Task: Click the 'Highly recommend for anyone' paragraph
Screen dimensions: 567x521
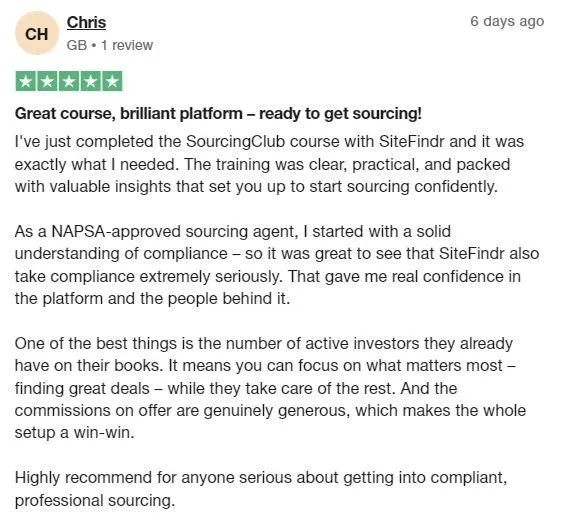Action: (x=261, y=489)
